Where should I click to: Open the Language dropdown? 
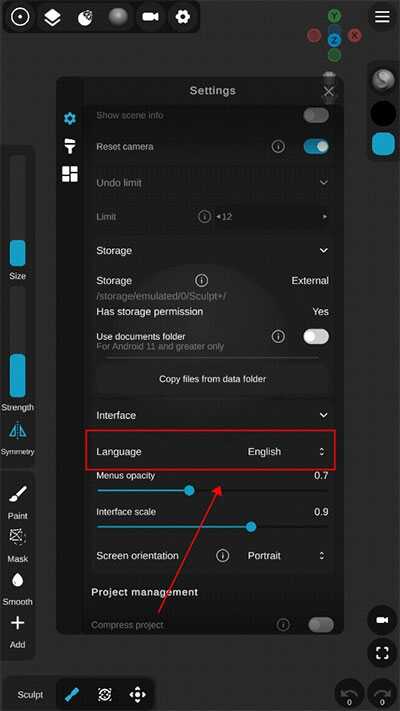tap(286, 452)
